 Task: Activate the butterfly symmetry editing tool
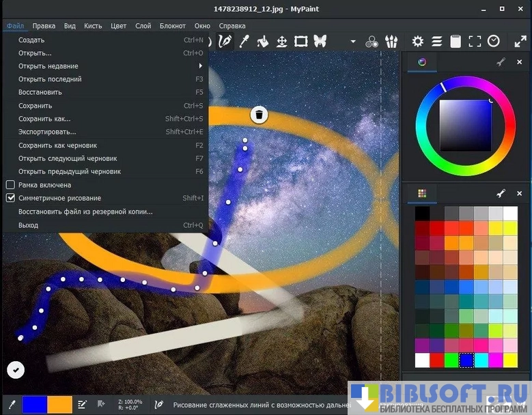tap(320, 41)
